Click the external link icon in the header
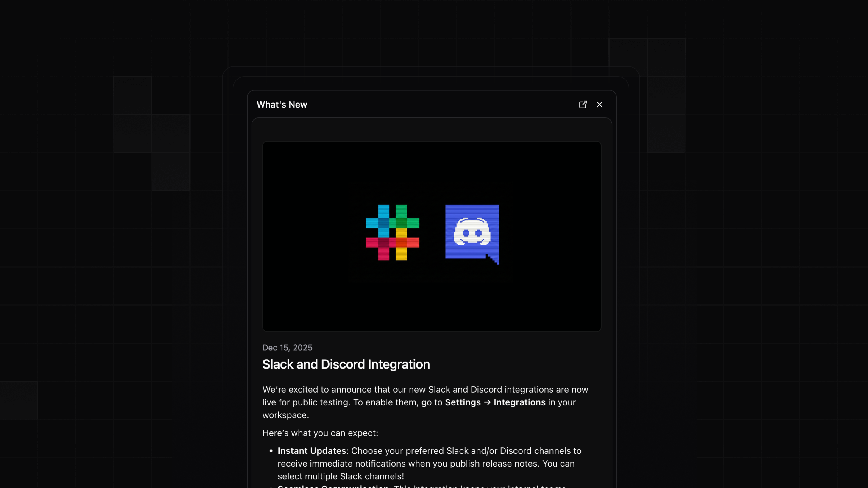The image size is (868, 488). coord(583,105)
